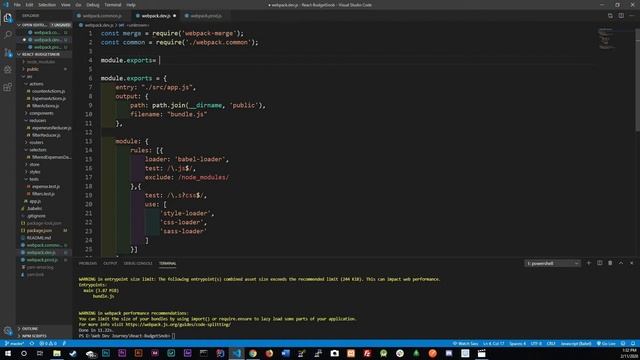Viewport: 640px width, 360px height.
Task: Change indentation via Spaces: 4
Action: tap(518, 344)
